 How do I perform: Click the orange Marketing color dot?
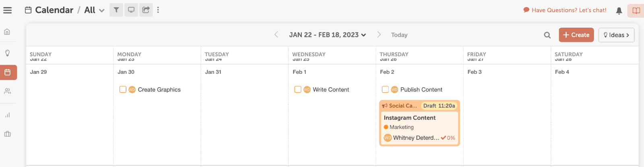(386, 127)
